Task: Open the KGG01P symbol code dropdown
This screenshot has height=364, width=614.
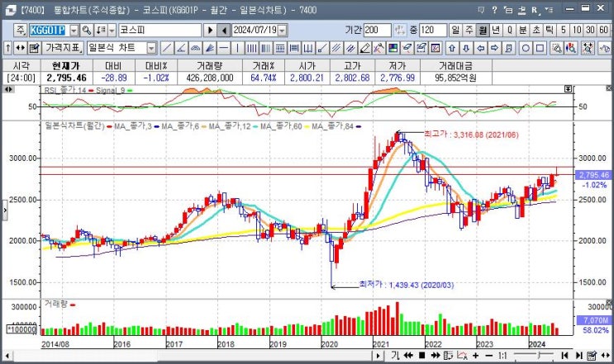Action: pyautogui.click(x=74, y=30)
